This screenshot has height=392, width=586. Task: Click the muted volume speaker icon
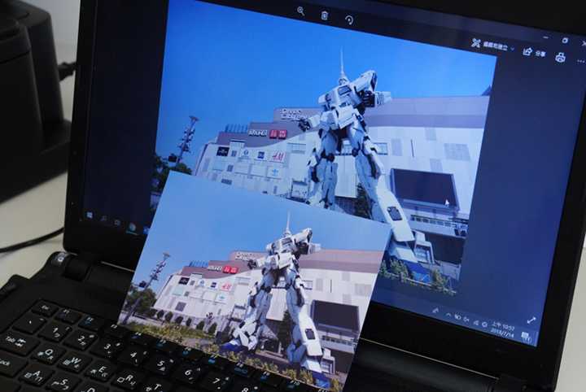tap(466, 319)
